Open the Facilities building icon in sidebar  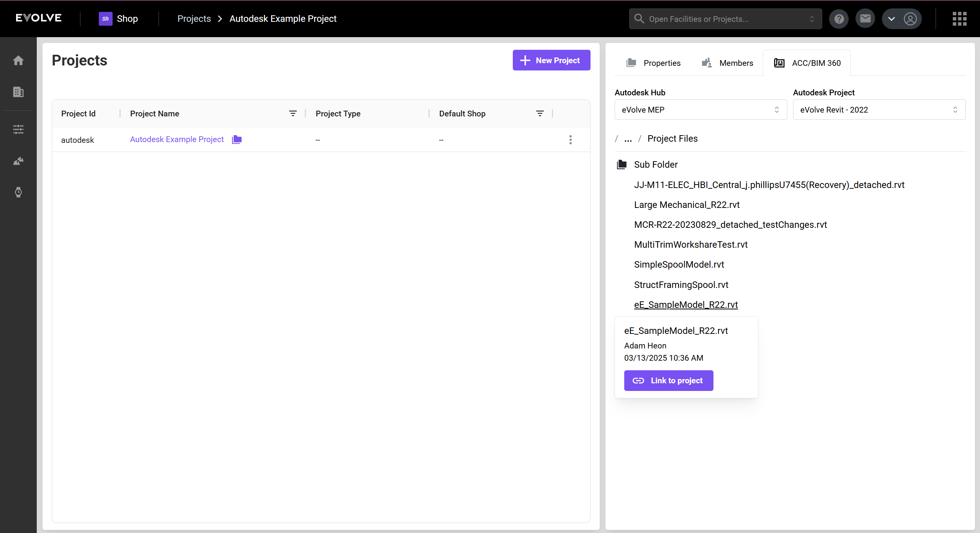(x=18, y=92)
